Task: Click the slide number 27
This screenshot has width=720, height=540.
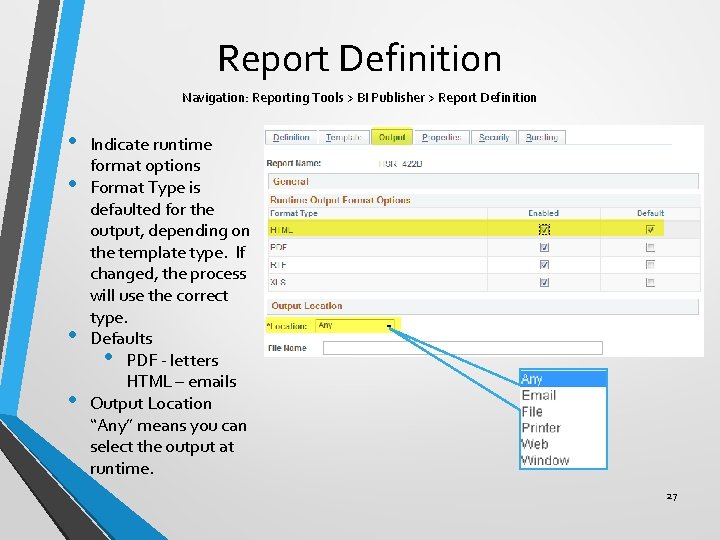Action: coord(672,496)
